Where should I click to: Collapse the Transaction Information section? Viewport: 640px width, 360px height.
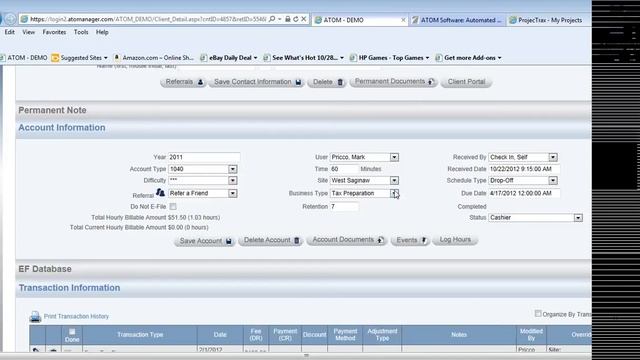[x=69, y=288]
